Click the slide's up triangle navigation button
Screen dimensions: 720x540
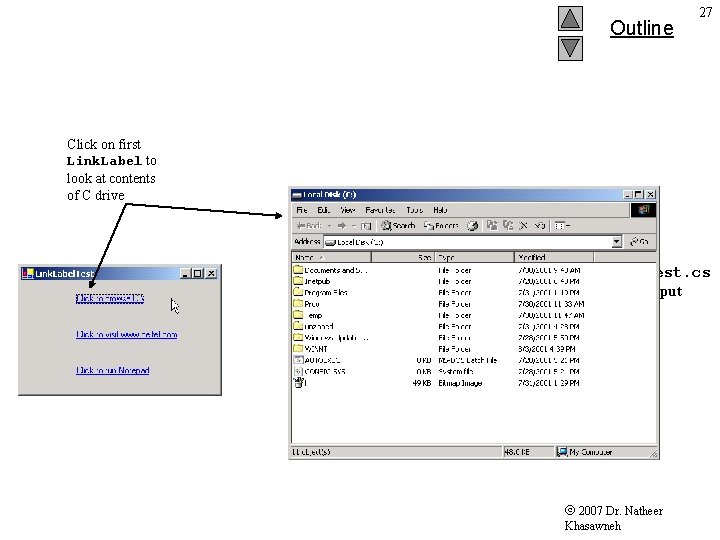(570, 18)
